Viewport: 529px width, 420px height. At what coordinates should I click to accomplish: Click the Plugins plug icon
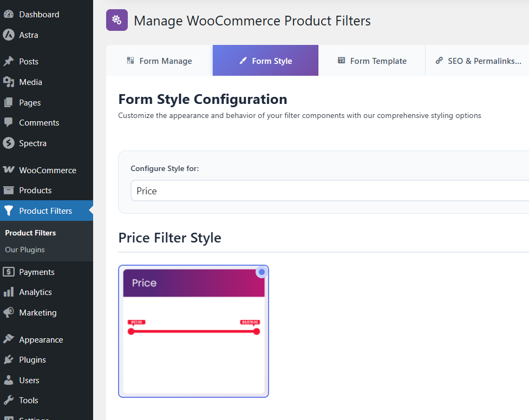pyautogui.click(x=9, y=359)
